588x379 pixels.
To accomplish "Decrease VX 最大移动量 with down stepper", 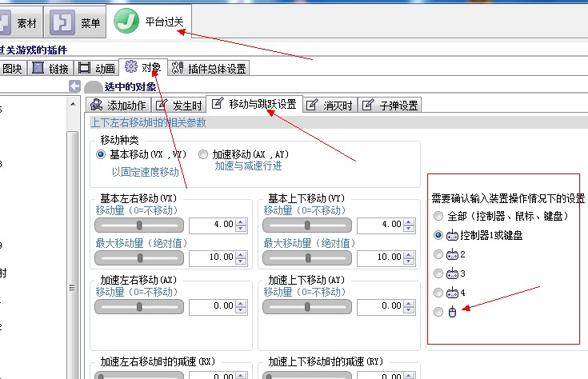I will point(241,261).
